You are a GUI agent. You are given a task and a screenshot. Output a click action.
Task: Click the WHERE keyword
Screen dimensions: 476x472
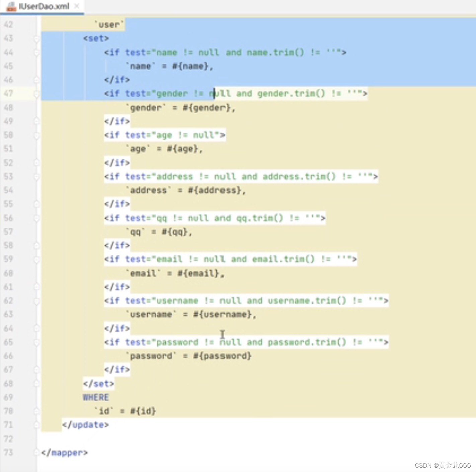96,397
